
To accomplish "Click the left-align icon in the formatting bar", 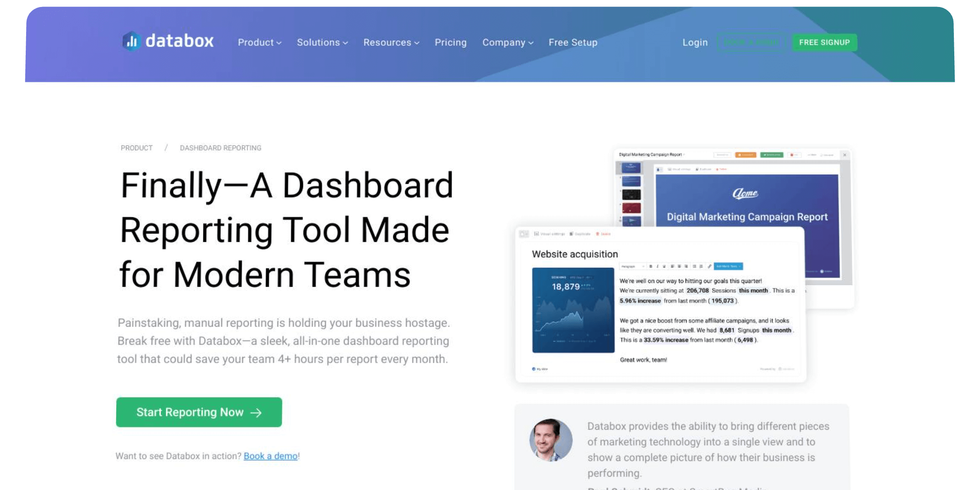I will tap(673, 266).
